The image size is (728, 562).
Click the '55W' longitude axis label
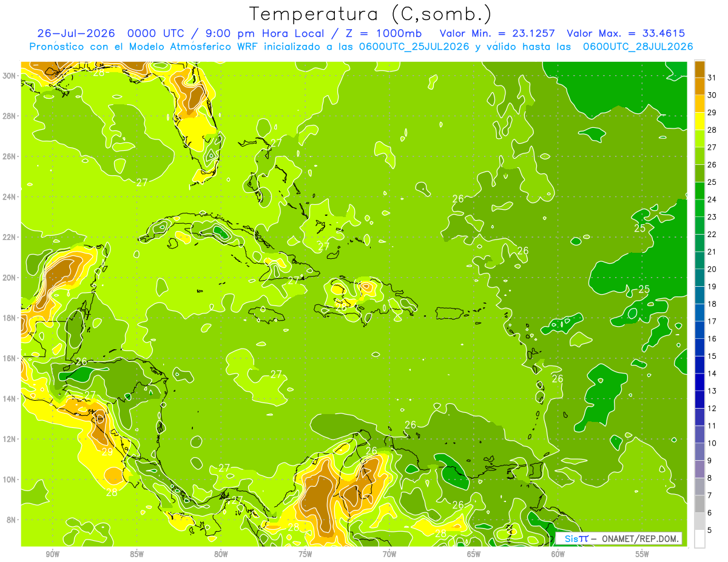tap(642, 554)
